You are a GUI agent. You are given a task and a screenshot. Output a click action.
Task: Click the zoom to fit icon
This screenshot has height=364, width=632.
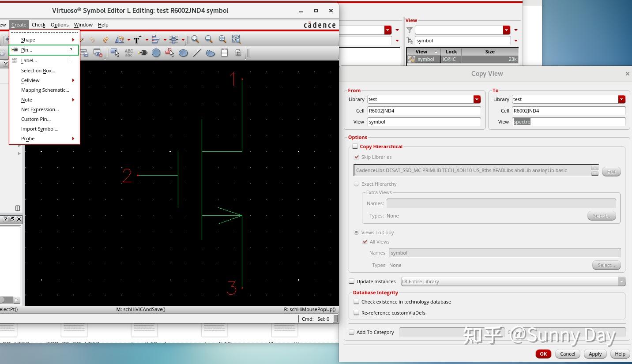click(x=236, y=40)
